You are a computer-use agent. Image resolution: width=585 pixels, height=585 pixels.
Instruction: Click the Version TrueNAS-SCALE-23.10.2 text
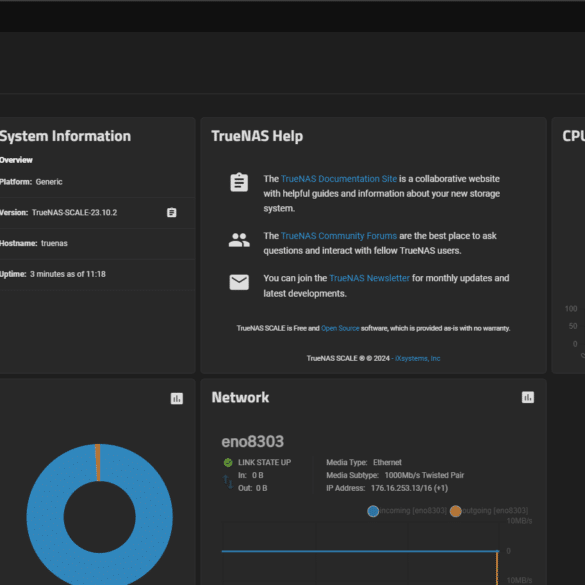click(74, 213)
